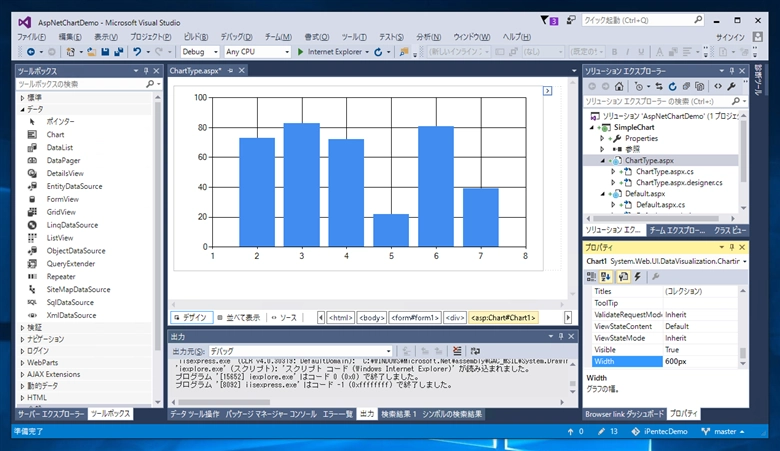Open the デバッグ(D) menu
Screen dimensions: 780x451
point(236,37)
